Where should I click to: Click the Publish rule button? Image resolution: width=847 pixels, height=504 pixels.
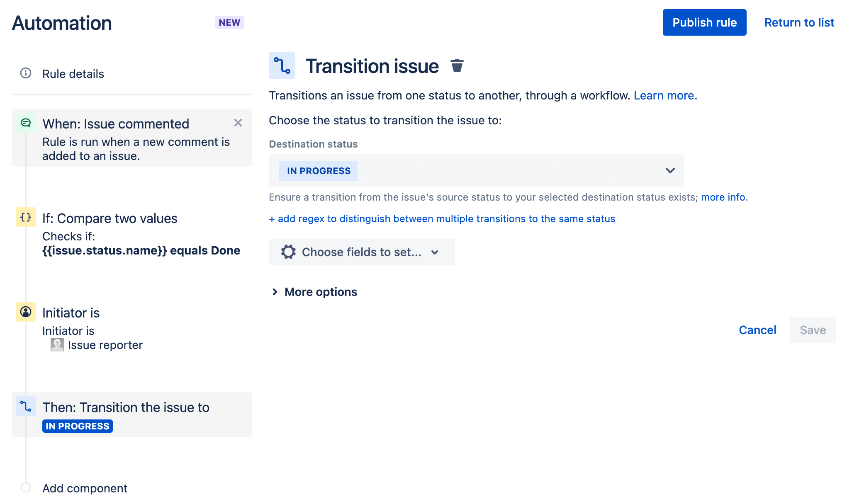[704, 22]
